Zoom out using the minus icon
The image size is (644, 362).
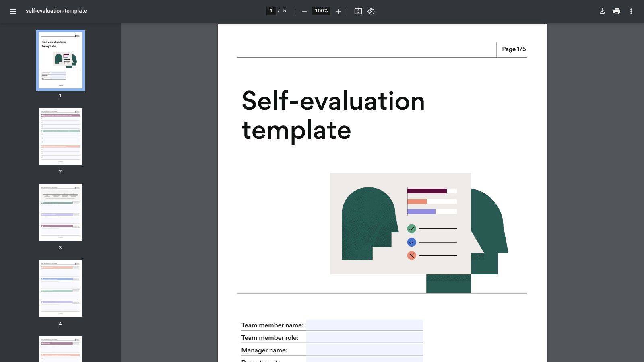point(304,11)
